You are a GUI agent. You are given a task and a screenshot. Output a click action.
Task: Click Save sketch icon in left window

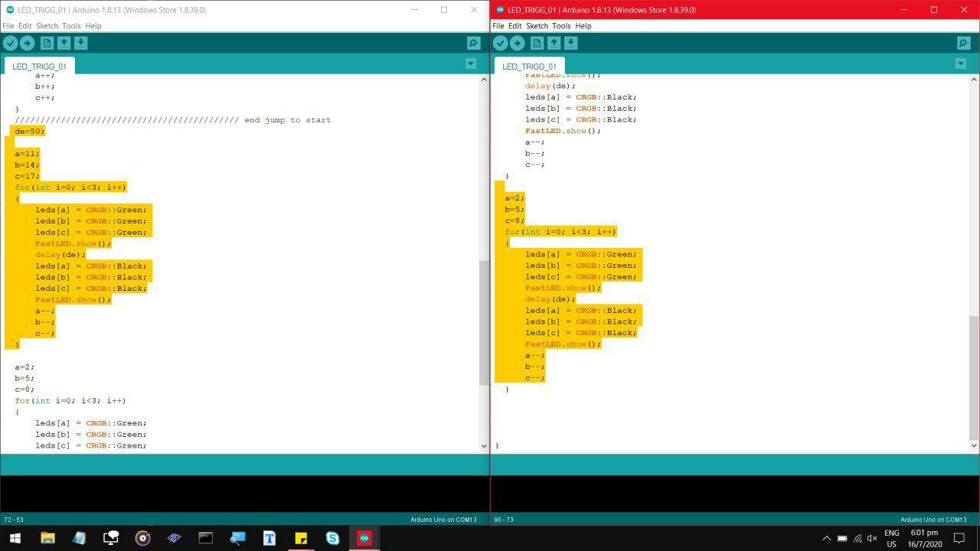pos(80,44)
